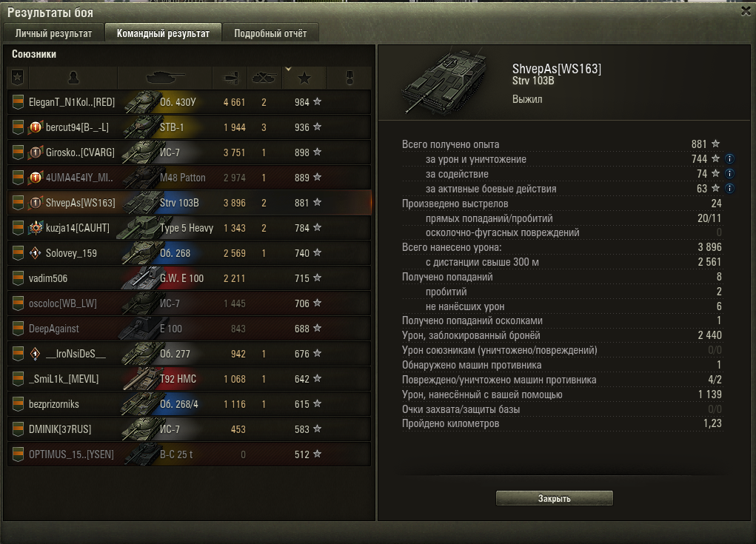Image resolution: width=756 pixels, height=544 pixels.
Task: Click the platoon star column header icon
Action: pos(18,78)
